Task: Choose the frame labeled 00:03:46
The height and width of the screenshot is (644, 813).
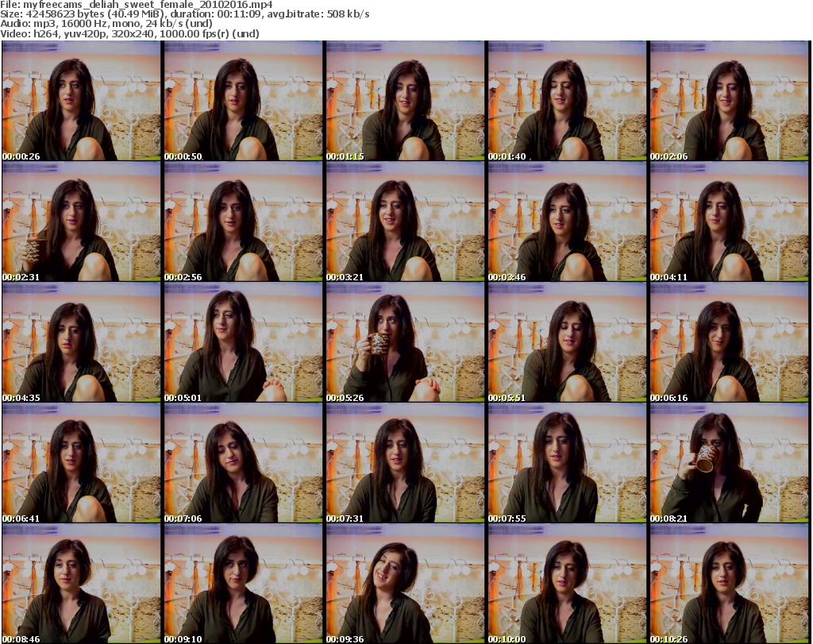Action: (x=567, y=222)
